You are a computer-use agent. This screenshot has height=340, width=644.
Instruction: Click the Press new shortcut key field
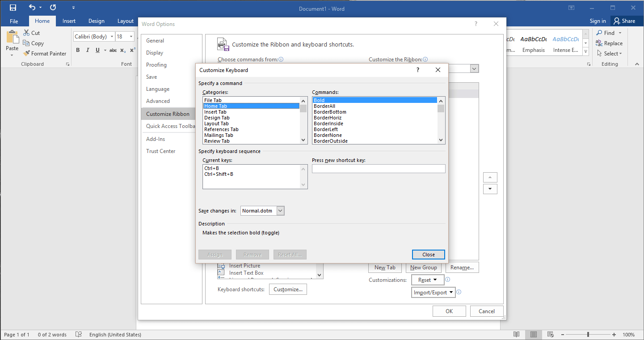(x=379, y=169)
